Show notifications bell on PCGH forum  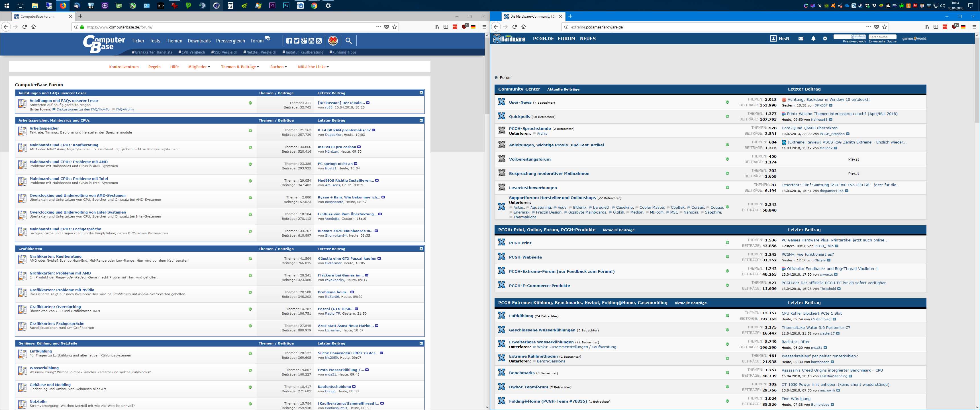(813, 38)
